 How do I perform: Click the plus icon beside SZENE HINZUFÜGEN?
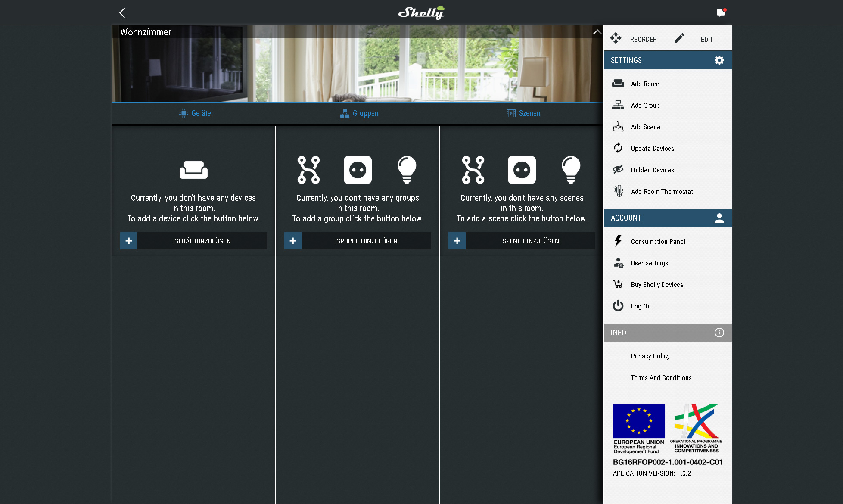tap(457, 241)
